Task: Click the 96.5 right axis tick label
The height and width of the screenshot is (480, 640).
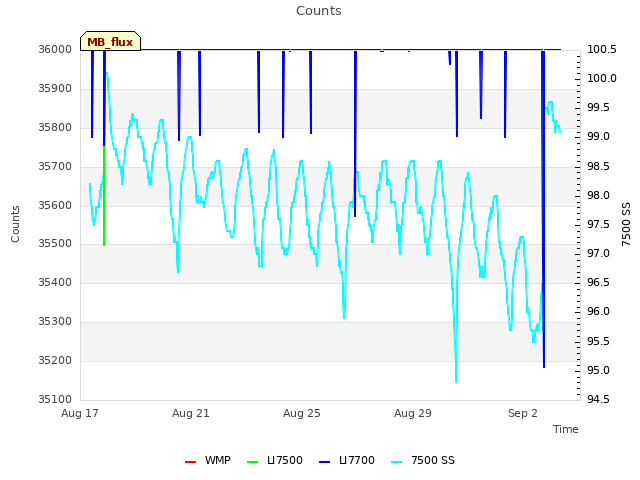Action: [598, 282]
